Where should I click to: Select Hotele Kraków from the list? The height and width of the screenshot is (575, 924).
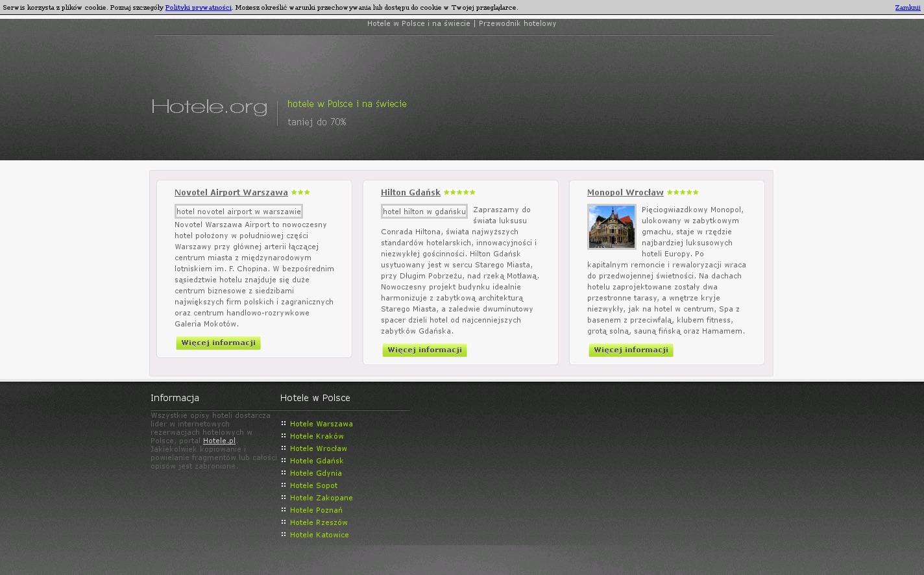(x=317, y=436)
